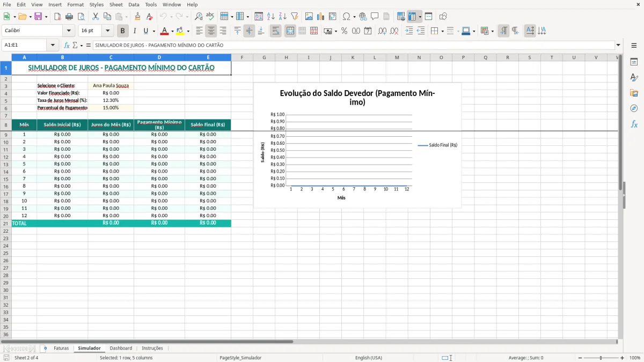Open sidebar Properties panel
644x362 pixels.
point(634,62)
